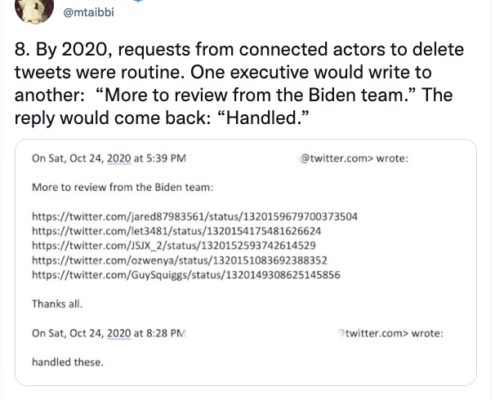Click the jared87983561 status URL
Image resolution: width=495 pixels, height=400 pixels.
pyautogui.click(x=195, y=217)
